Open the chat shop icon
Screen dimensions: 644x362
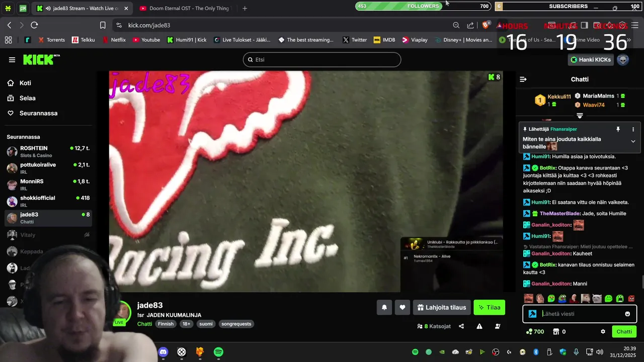pos(556,331)
